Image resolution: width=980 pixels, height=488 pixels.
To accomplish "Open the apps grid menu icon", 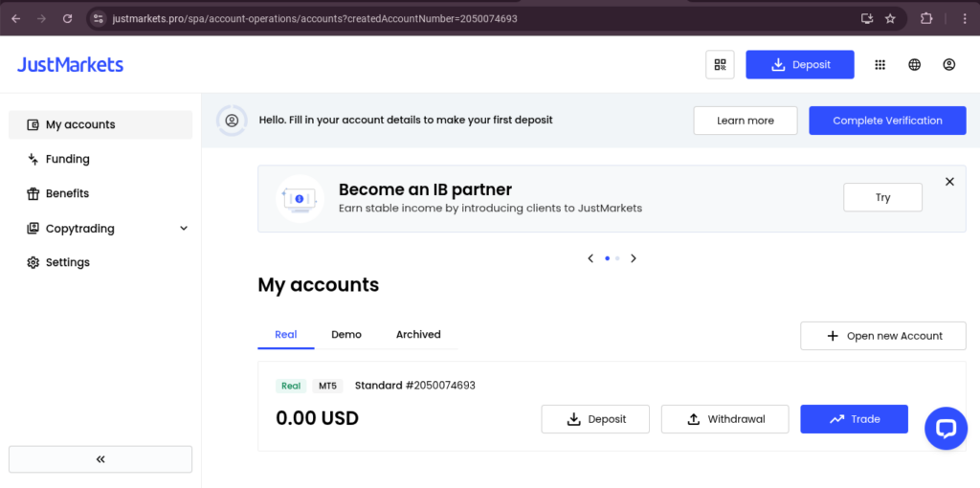I will pos(880,64).
